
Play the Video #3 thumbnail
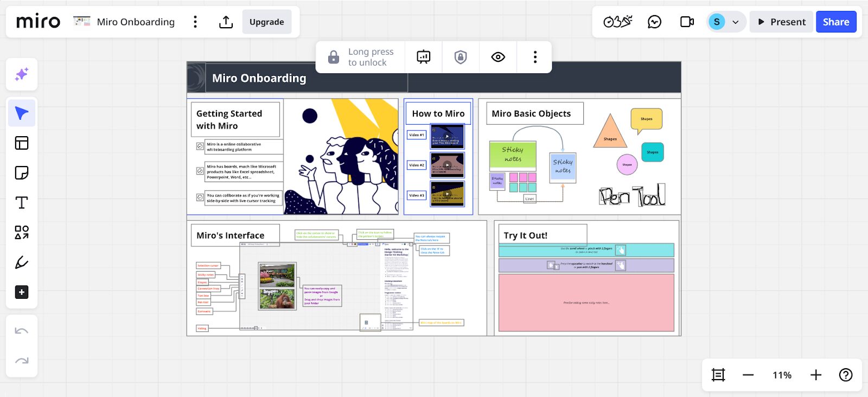pos(448,194)
